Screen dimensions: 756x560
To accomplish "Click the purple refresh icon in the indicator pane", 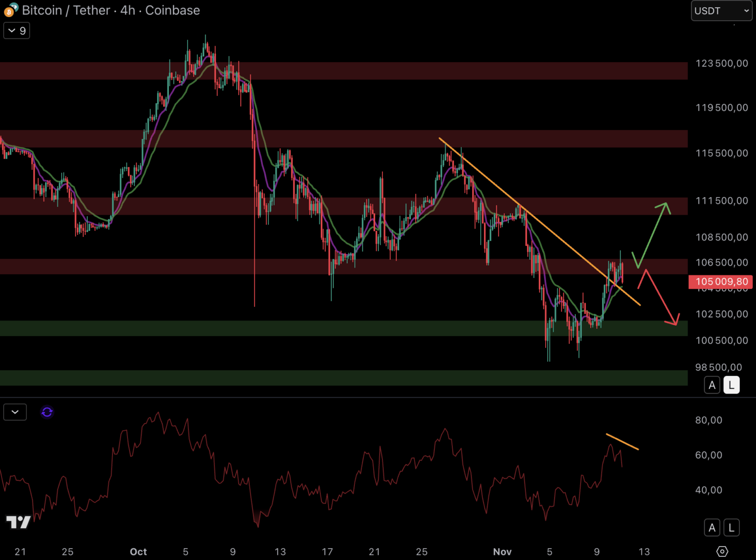I will click(x=47, y=412).
